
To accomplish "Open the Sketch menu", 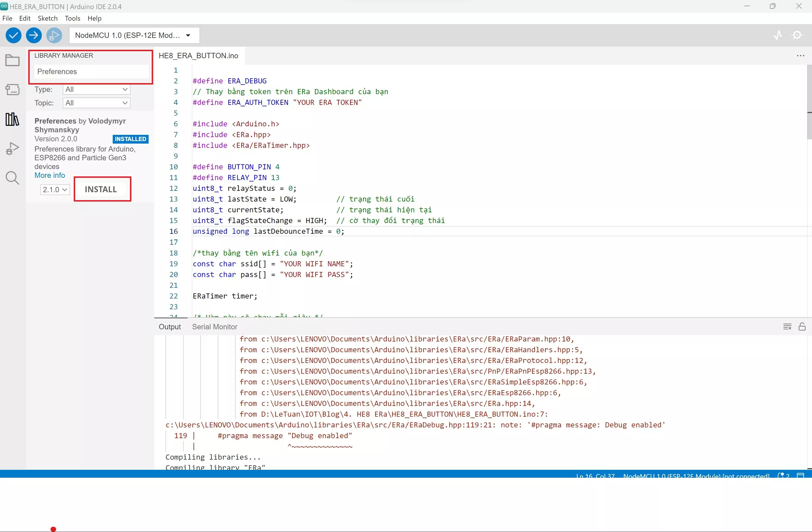I will pyautogui.click(x=47, y=18).
